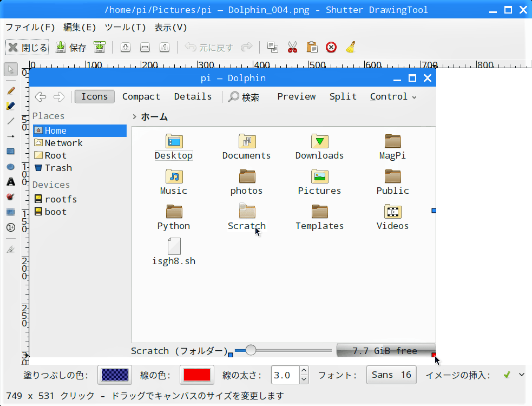The height and width of the screenshot is (406, 532).
Task: Click the zoom slider knob in the Dolphin screenshot
Action: [x=251, y=350]
